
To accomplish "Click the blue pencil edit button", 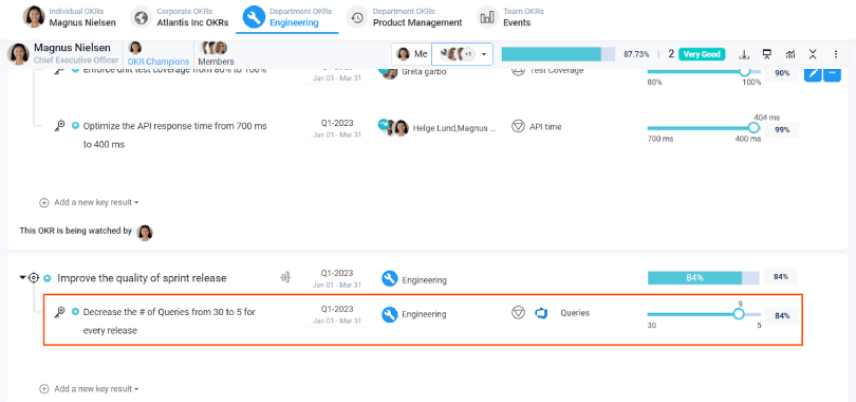I will tap(813, 73).
